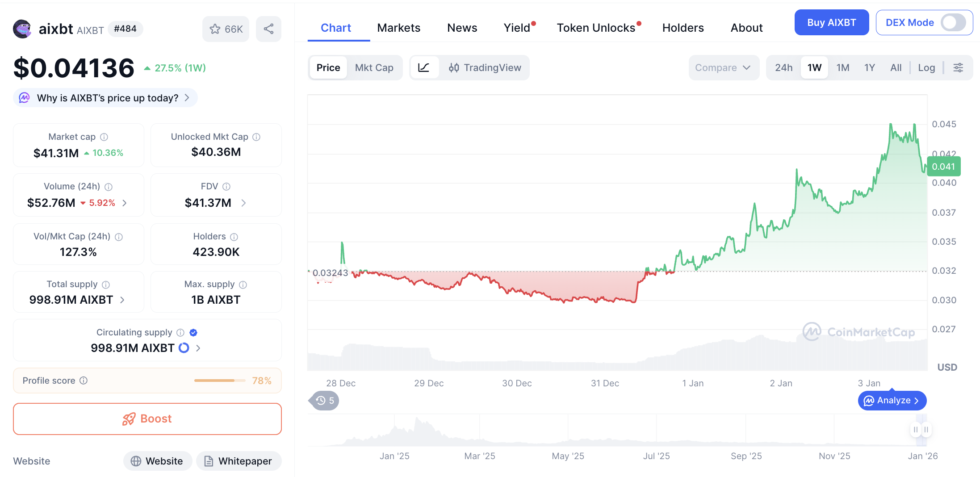Open the Token Unlocks tab
This screenshot has height=477, width=980.
click(596, 28)
